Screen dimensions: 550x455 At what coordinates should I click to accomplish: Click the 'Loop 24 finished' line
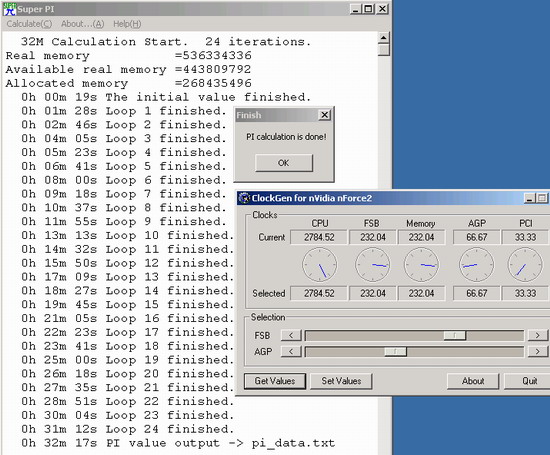pos(127,429)
